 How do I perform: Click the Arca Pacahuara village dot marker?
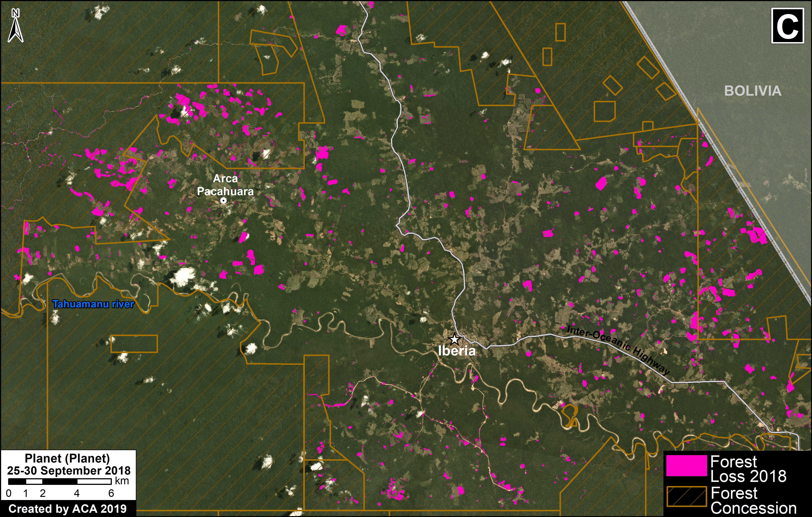[223, 201]
